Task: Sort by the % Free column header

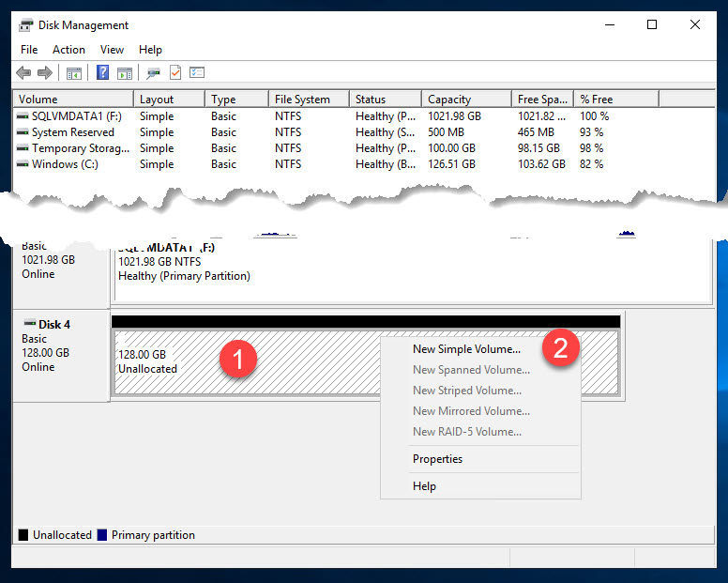Action: click(x=616, y=100)
